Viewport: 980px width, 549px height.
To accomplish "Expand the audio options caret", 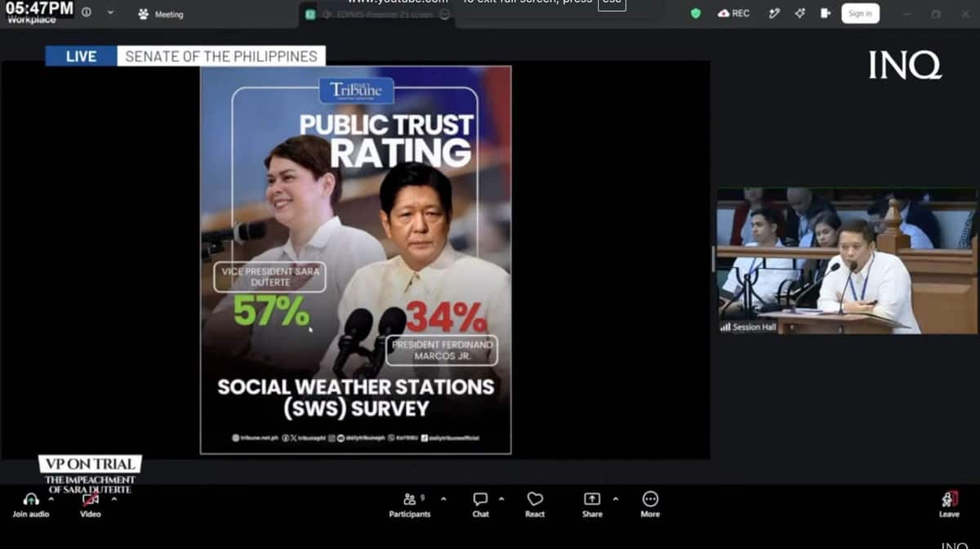I will tap(51, 498).
